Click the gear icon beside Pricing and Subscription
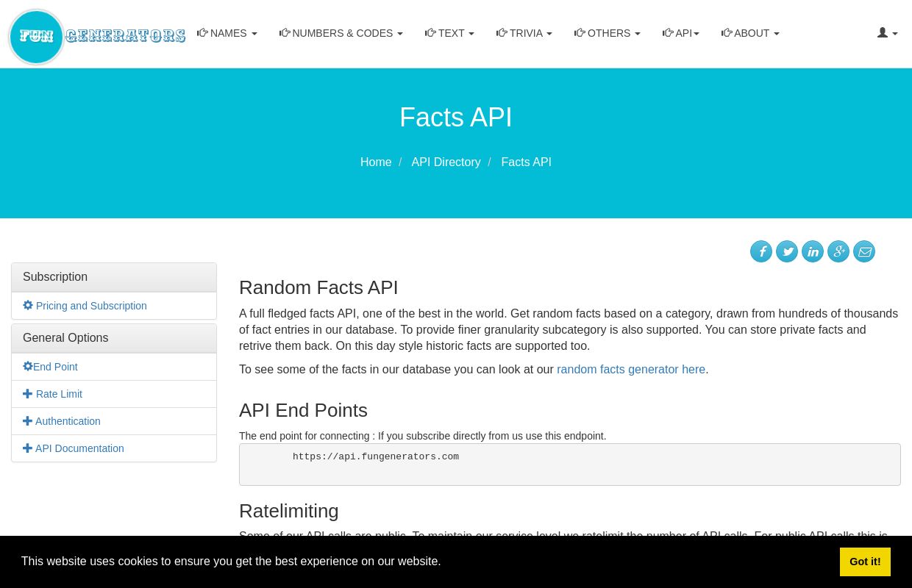The image size is (912, 588). (28, 305)
